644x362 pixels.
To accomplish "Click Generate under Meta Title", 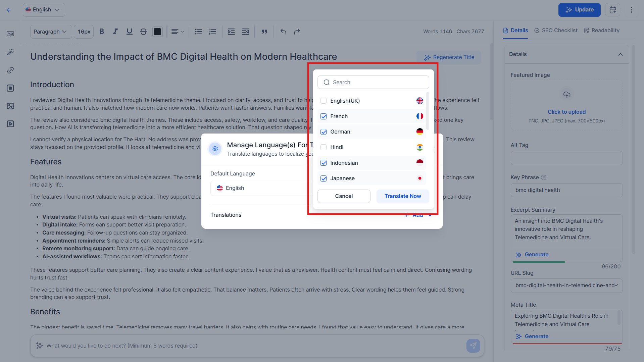I will point(532,337).
